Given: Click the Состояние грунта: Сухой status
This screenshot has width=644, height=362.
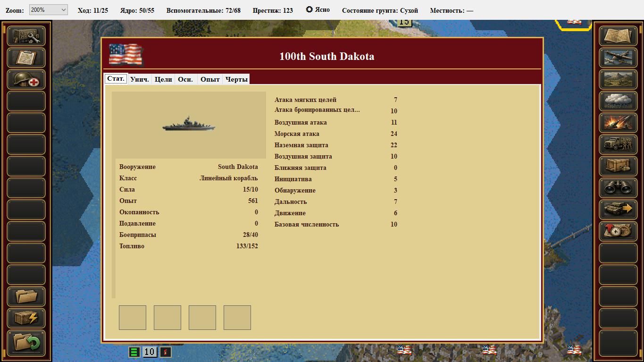Looking at the screenshot, I should tap(380, 10).
